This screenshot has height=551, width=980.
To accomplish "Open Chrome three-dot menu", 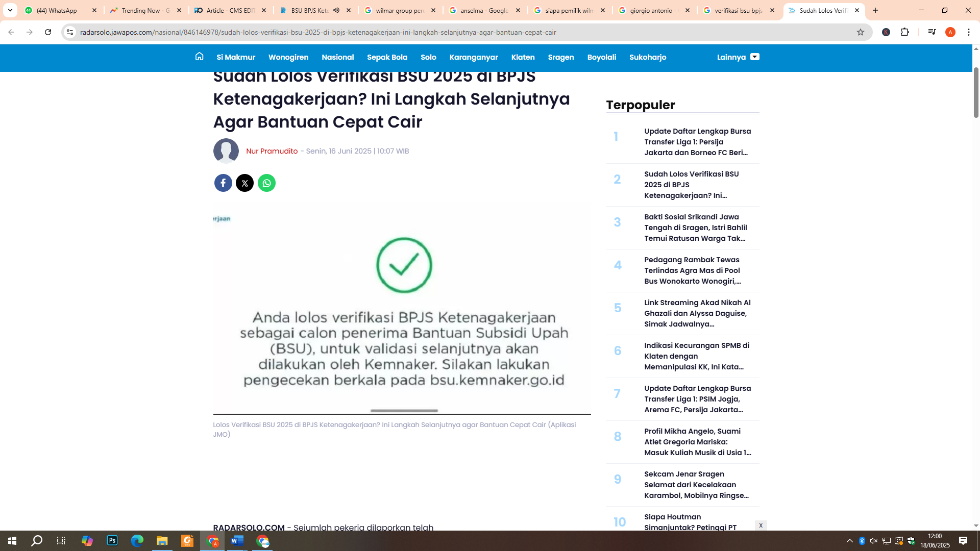I will pyautogui.click(x=969, y=32).
